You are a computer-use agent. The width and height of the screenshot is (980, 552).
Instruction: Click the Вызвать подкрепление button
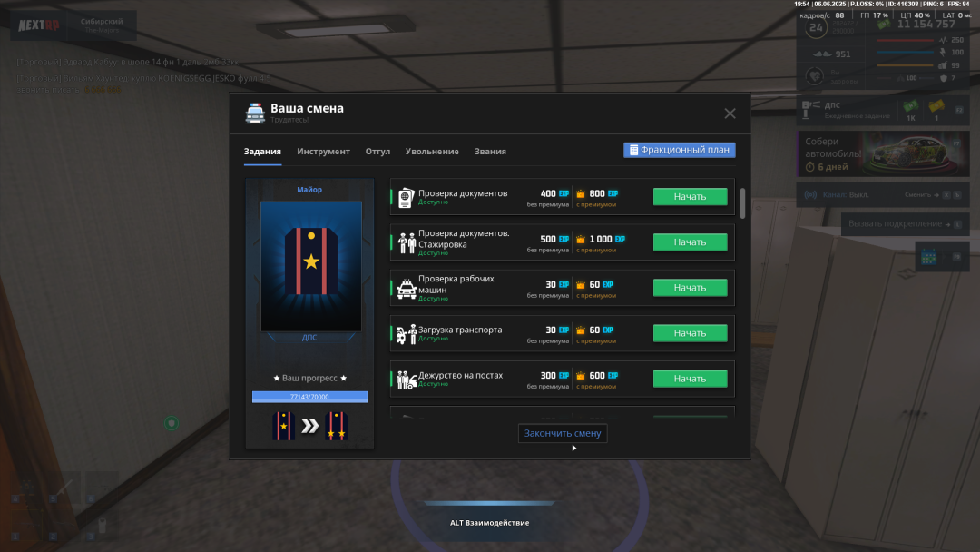(x=905, y=224)
